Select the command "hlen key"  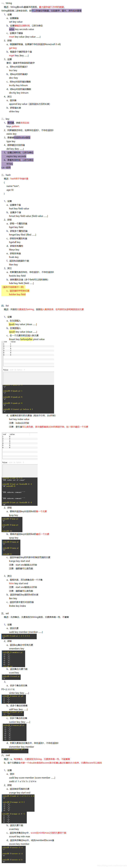pyautogui.click(x=13, y=265)
